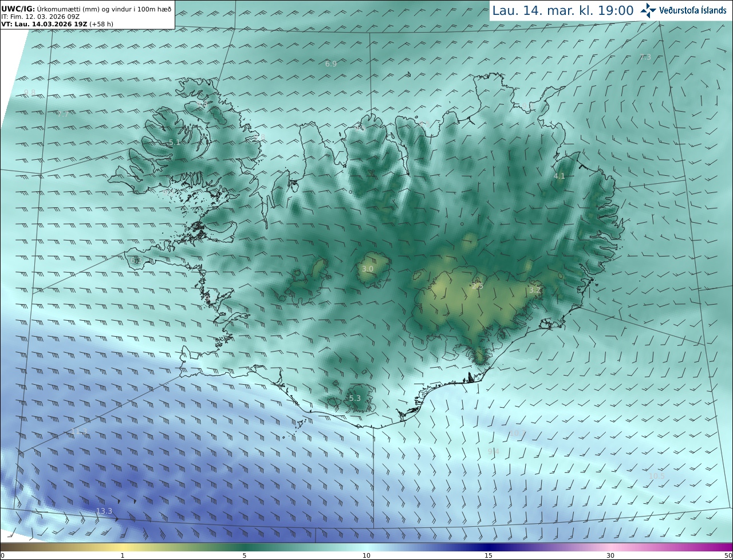Click the 5.3 value in south Iceland

(355, 398)
